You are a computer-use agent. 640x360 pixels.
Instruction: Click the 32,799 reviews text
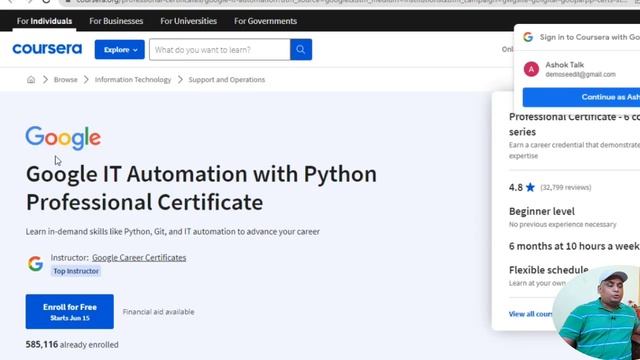point(566,187)
